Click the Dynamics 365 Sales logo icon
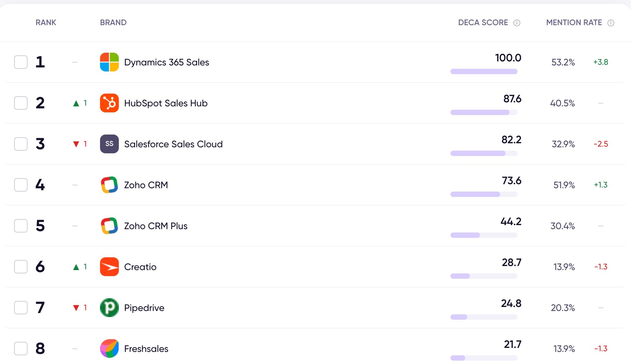 click(109, 62)
